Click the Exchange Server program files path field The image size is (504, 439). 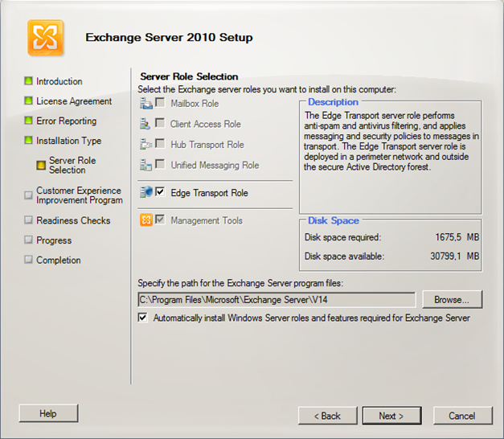click(277, 300)
